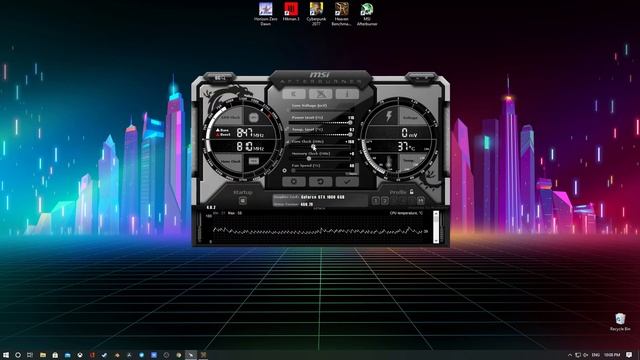640x360 pixels.
Task: Click the lightning bolt voltage icon
Action: tap(389, 116)
